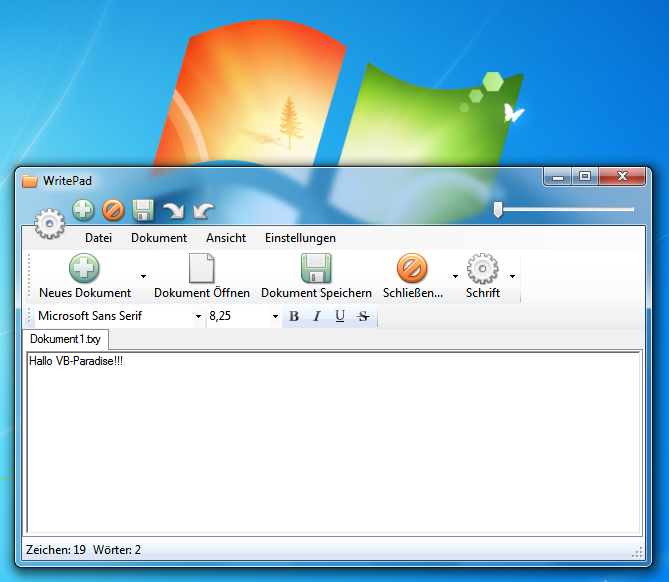Maximize the WritePad window
The width and height of the screenshot is (669, 582).
pyautogui.click(x=585, y=177)
